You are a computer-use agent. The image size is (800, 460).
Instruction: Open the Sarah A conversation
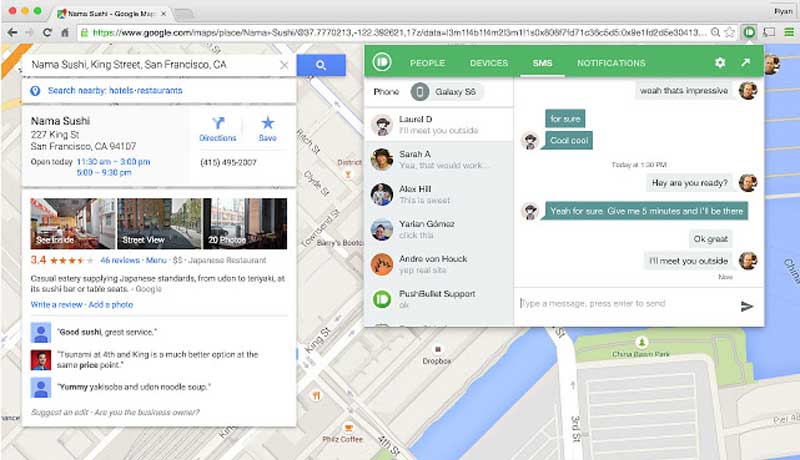[439, 159]
